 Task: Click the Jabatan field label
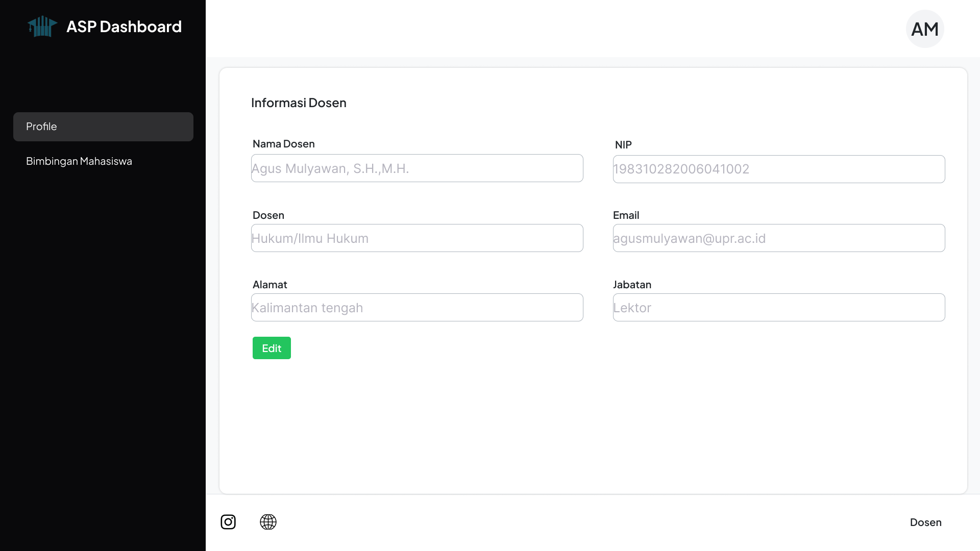[x=632, y=285]
